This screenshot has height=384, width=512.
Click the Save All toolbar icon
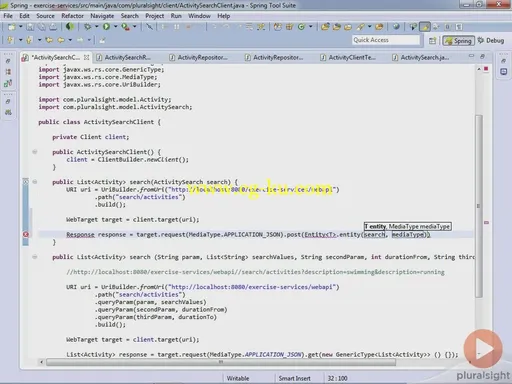[41, 27]
